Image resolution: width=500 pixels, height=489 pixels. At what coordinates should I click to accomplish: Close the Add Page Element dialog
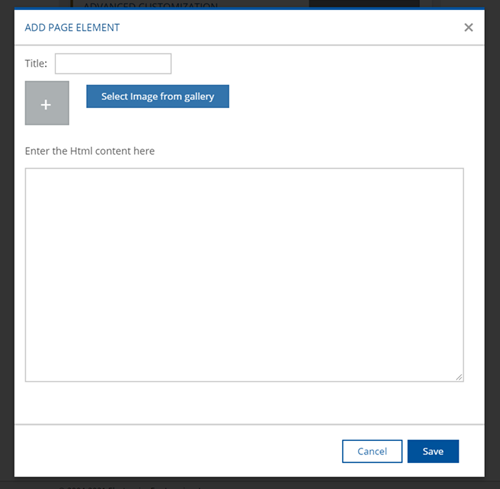click(x=468, y=27)
